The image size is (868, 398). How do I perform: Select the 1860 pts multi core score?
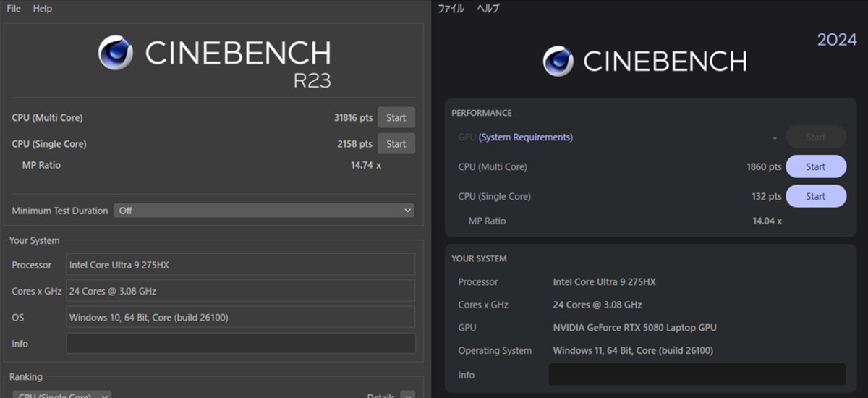pos(764,166)
